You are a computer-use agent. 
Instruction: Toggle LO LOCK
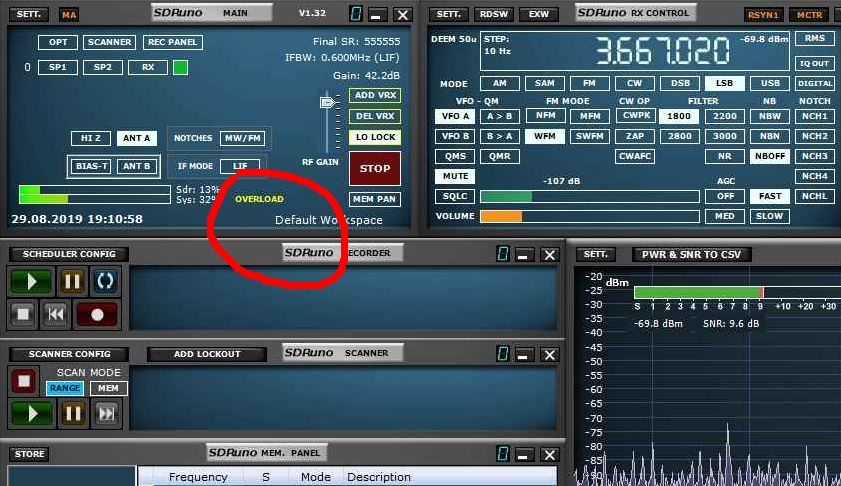pyautogui.click(x=375, y=137)
